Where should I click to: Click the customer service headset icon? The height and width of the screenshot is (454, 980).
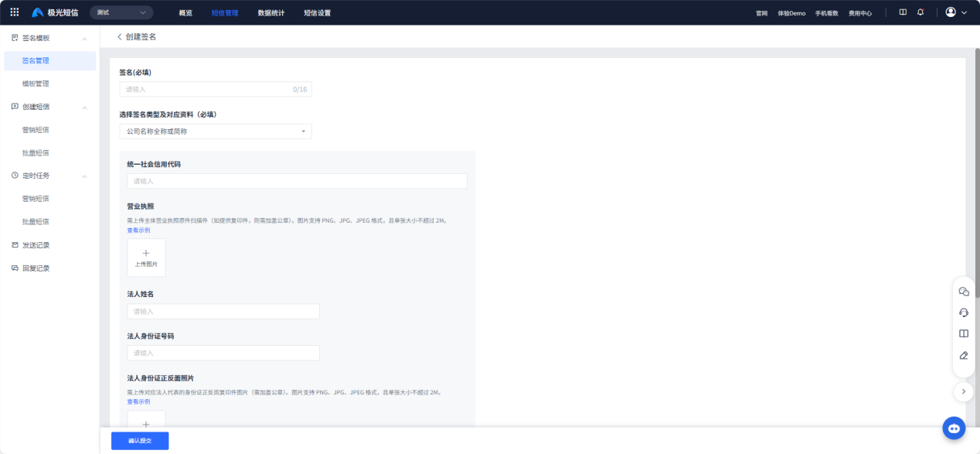(x=963, y=312)
